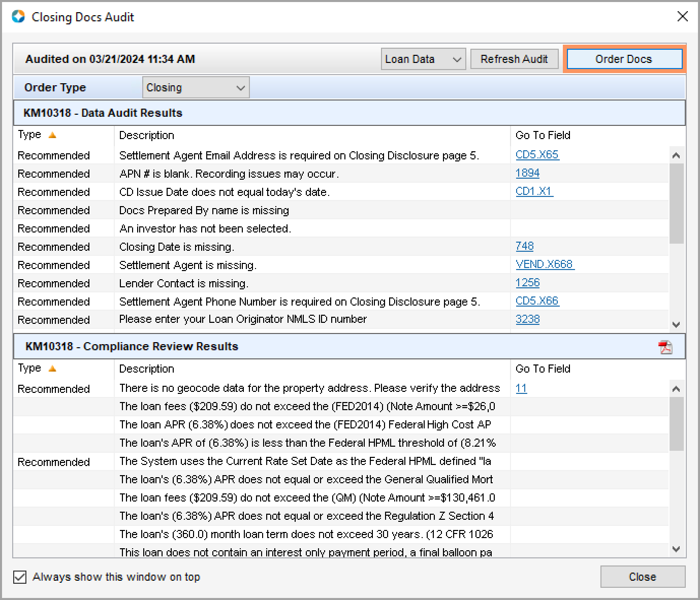Select row about Federal HPML threshold of 8.21%
Viewport: 700px width, 600px height.
tap(341, 443)
